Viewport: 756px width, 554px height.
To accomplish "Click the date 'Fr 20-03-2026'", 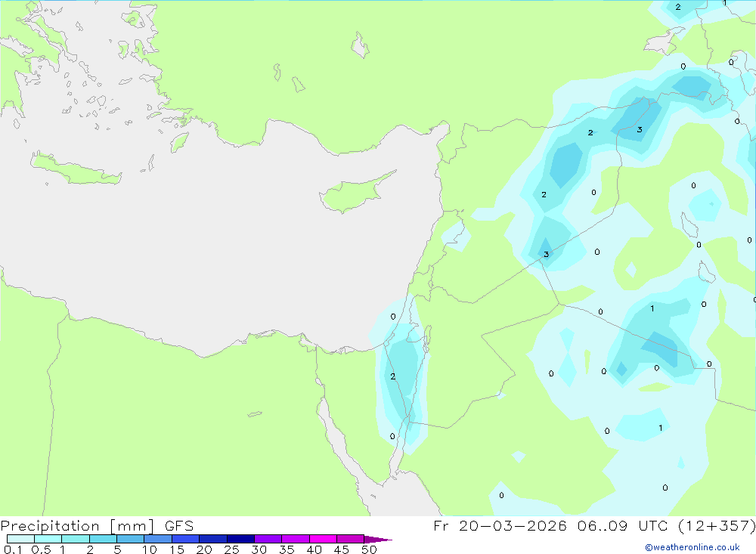I will [500, 525].
